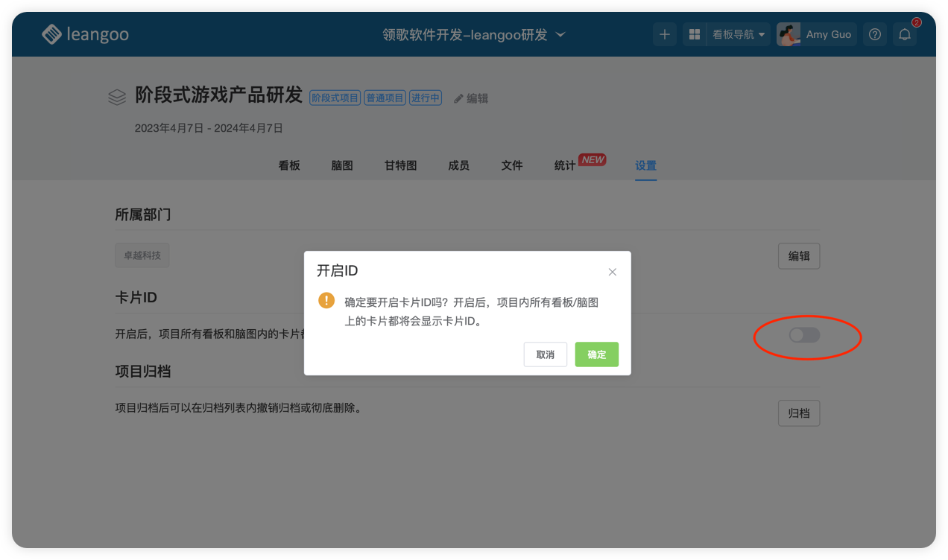Toggle the 卡片ID switch
This screenshot has height=560, width=948.
tap(804, 335)
